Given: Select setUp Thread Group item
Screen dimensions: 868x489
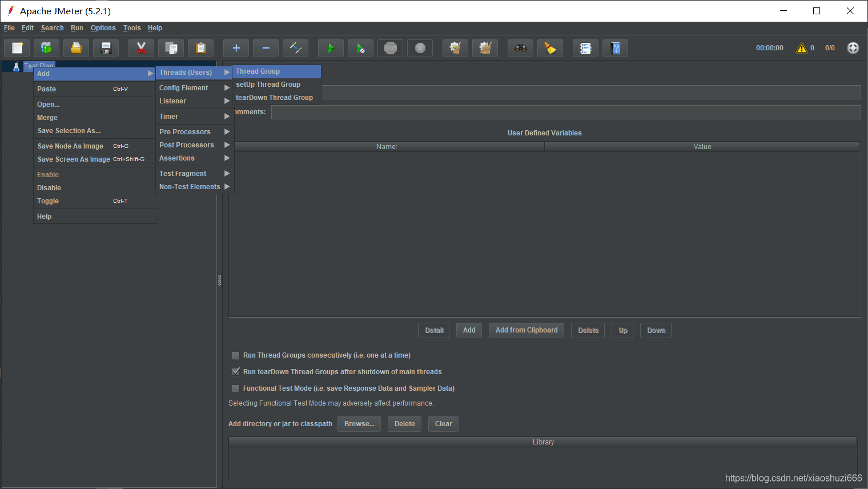Looking at the screenshot, I should [277, 85].
